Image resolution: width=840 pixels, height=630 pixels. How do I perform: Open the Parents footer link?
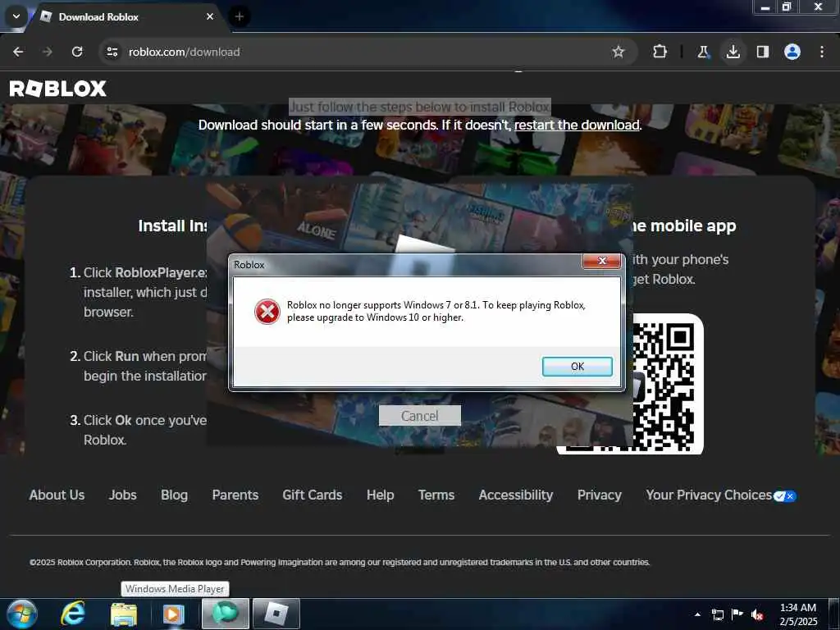pyautogui.click(x=235, y=495)
